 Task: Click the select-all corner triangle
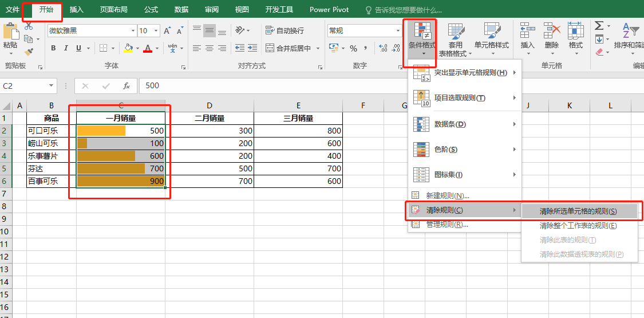pos(6,106)
